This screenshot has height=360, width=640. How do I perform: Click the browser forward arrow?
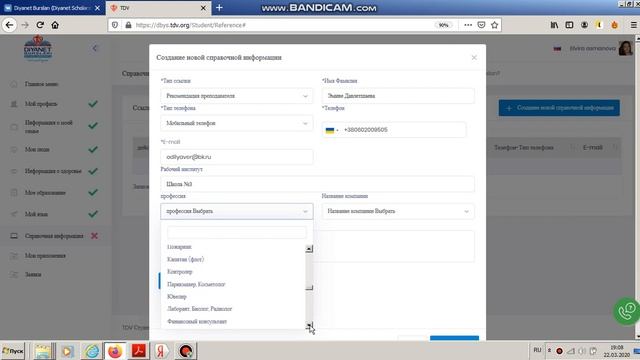click(x=25, y=25)
